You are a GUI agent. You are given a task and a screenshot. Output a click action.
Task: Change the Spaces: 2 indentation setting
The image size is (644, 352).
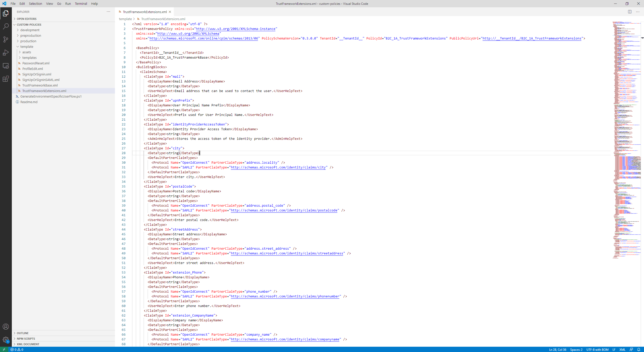point(576,349)
